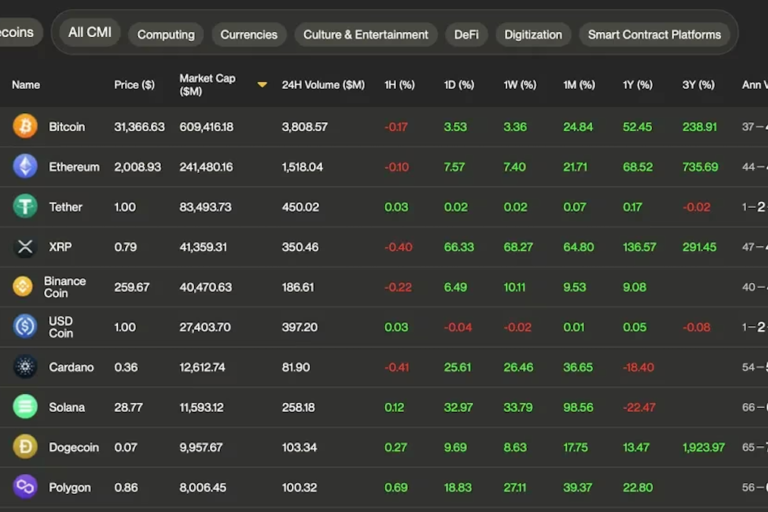The width and height of the screenshot is (768, 512).
Task: Click Dogecoin volume 103.34
Action: click(299, 447)
